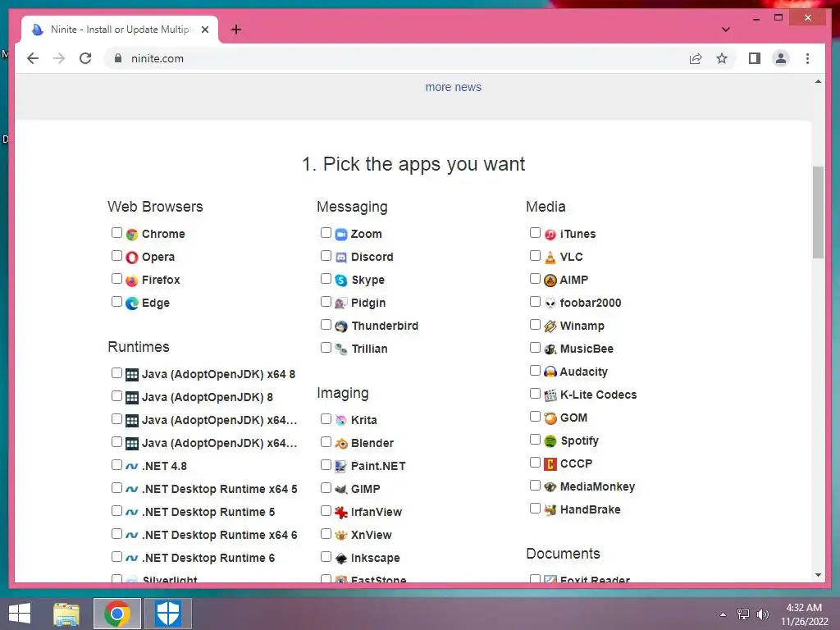Click the page vertical scrollbar thumb

[x=818, y=212]
